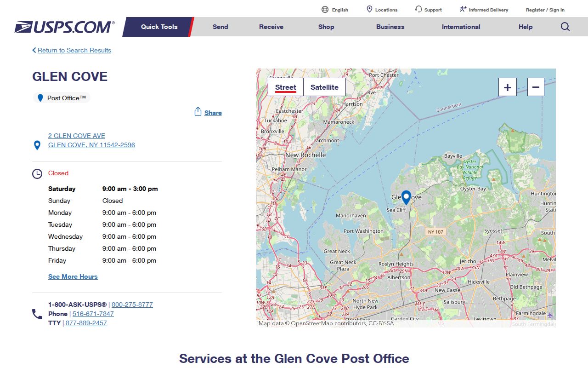Viewport: 588px width, 368px height.
Task: Zoom out the map with minus button
Action: [536, 87]
